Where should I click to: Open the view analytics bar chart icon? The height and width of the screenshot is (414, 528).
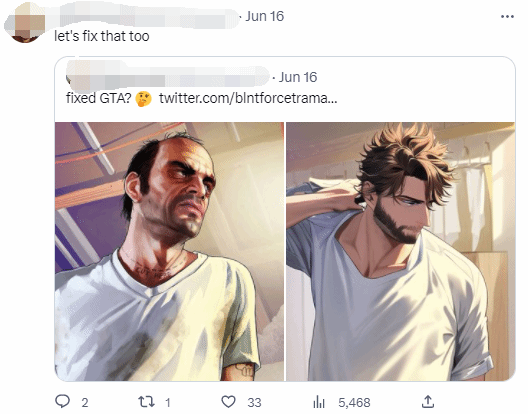point(319,402)
